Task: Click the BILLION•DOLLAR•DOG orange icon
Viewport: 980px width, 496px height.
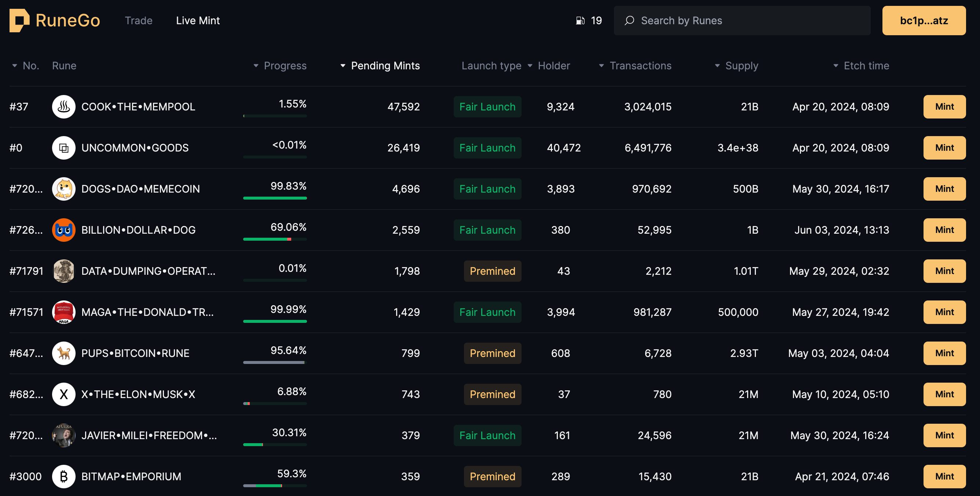Action: point(63,230)
